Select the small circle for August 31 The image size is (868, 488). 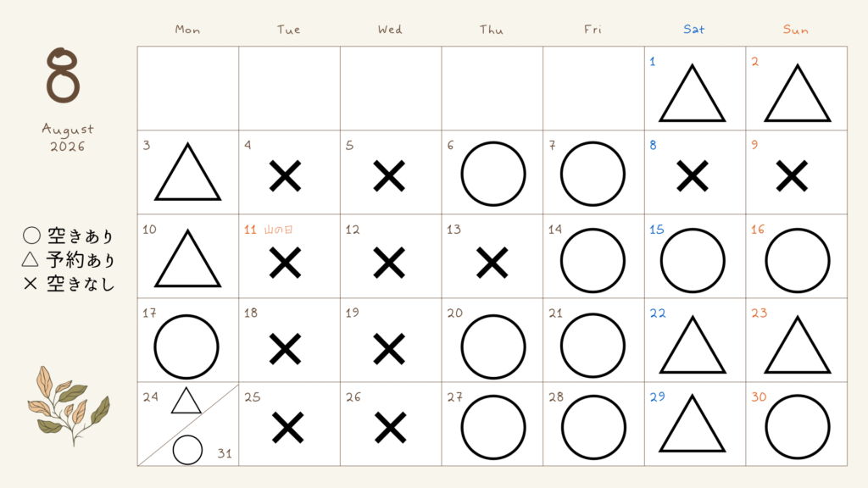coord(187,450)
